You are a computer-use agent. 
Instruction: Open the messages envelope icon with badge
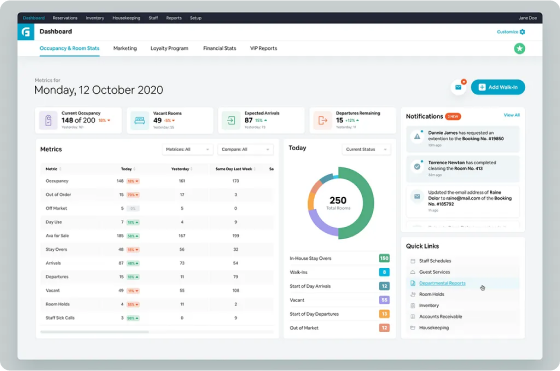pos(458,87)
